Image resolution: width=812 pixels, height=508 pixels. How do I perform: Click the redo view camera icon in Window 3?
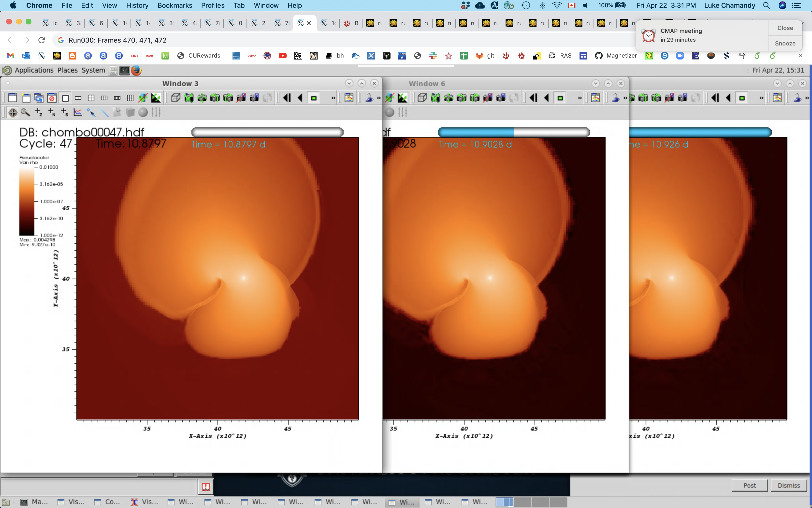(228, 98)
